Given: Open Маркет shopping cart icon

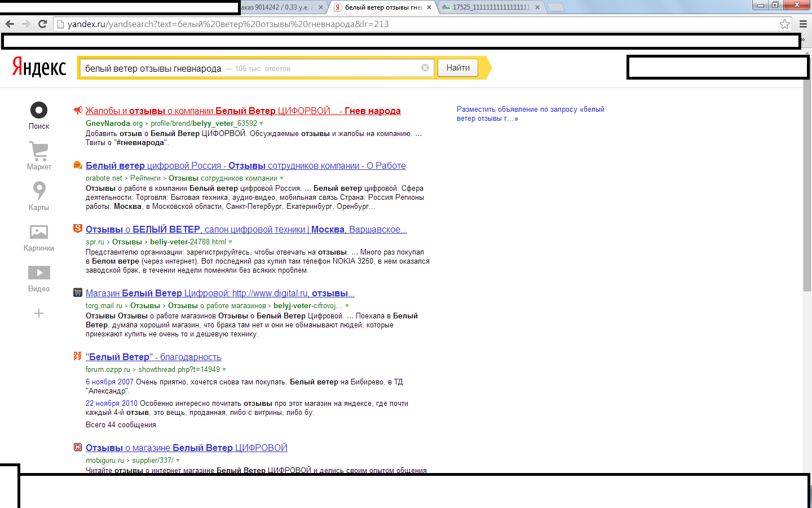Looking at the screenshot, I should pyautogui.click(x=39, y=151).
